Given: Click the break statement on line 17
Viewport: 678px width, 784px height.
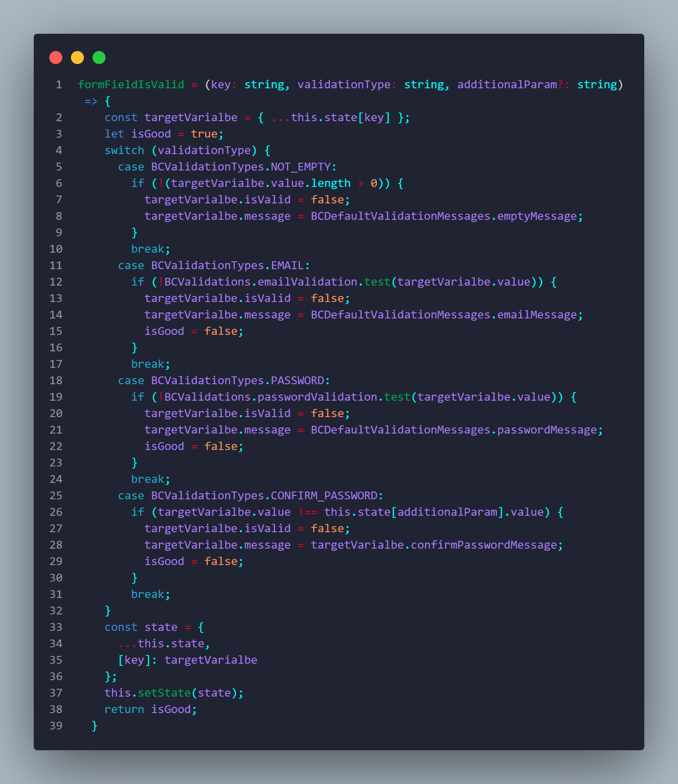Looking at the screenshot, I should click(151, 364).
